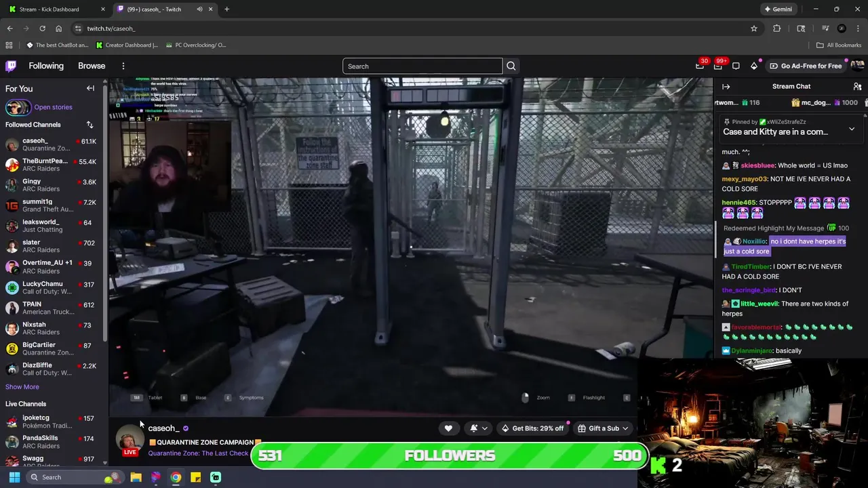Open ipoketcg live channel in sidebar
868x488 pixels.
click(51, 422)
